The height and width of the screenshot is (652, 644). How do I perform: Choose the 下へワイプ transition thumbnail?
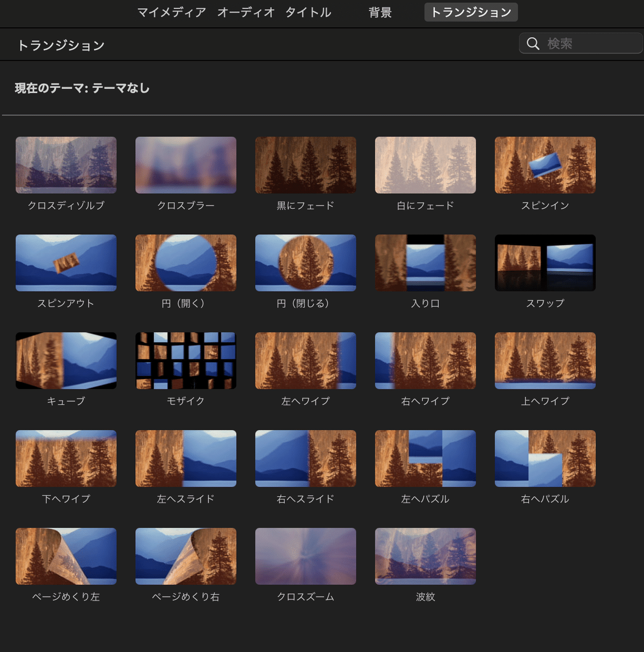(x=66, y=458)
